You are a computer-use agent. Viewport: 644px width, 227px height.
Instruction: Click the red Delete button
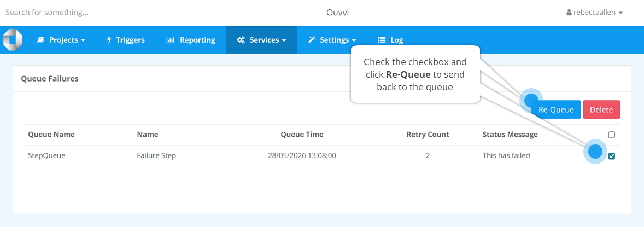[x=601, y=110]
